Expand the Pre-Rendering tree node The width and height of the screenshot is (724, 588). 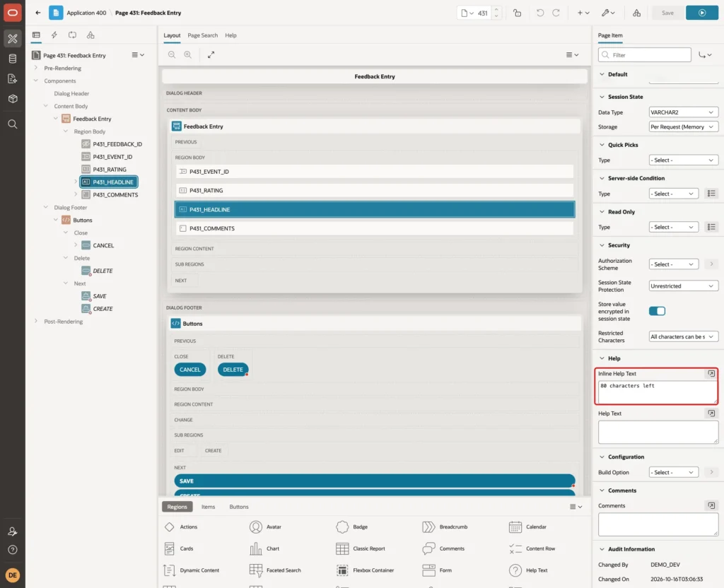36,68
